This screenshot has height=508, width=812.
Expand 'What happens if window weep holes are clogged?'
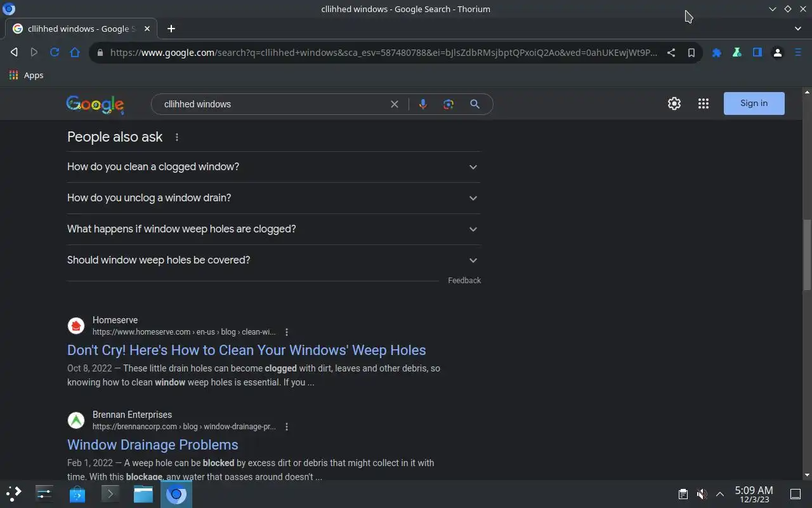273,229
